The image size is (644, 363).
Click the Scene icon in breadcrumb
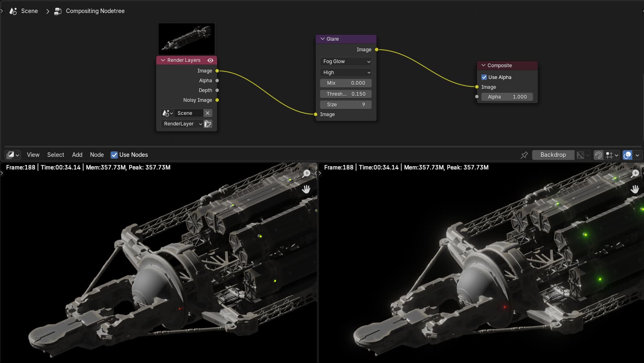click(x=13, y=11)
